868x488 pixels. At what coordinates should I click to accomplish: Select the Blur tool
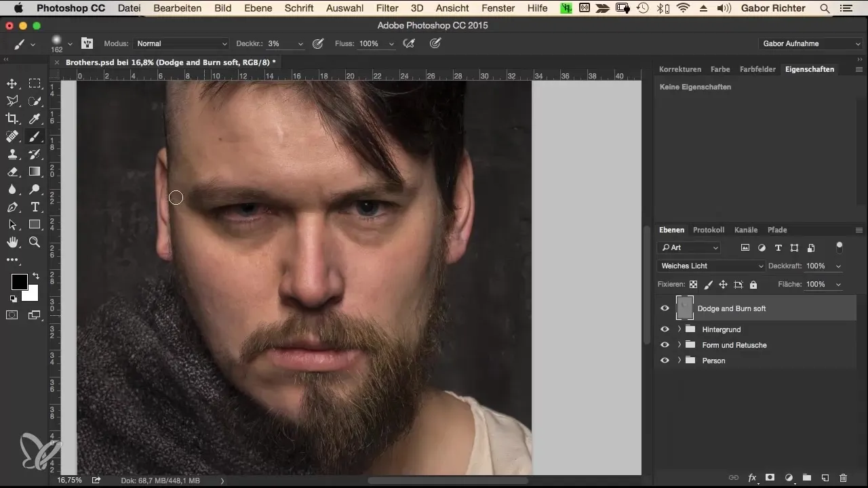[x=12, y=189]
